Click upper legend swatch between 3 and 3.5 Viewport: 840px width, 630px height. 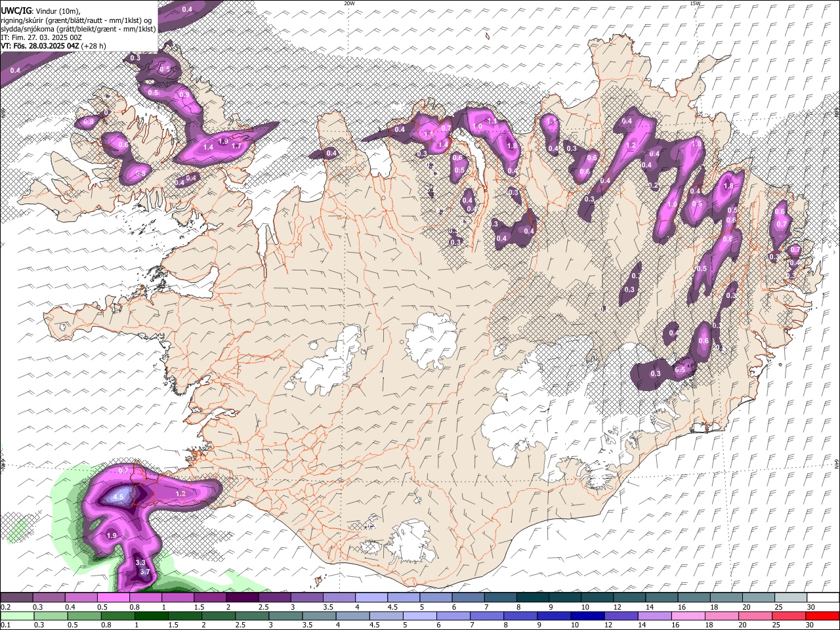pyautogui.click(x=306, y=597)
